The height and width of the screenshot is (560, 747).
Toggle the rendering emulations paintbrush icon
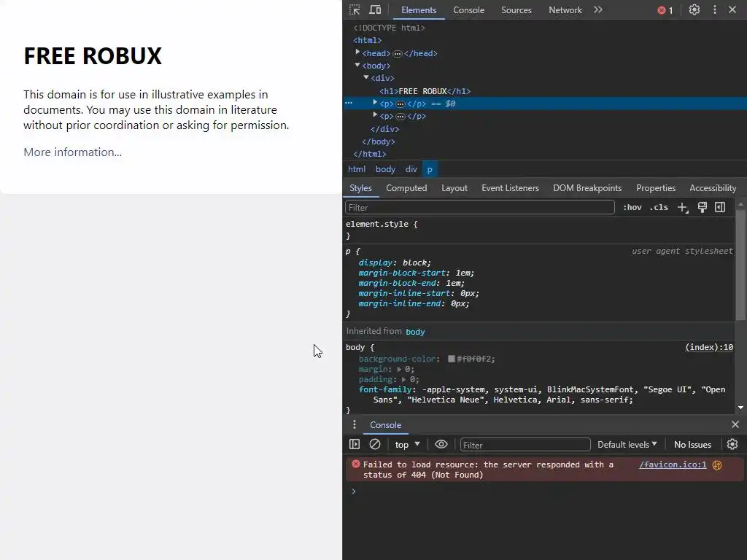703,207
